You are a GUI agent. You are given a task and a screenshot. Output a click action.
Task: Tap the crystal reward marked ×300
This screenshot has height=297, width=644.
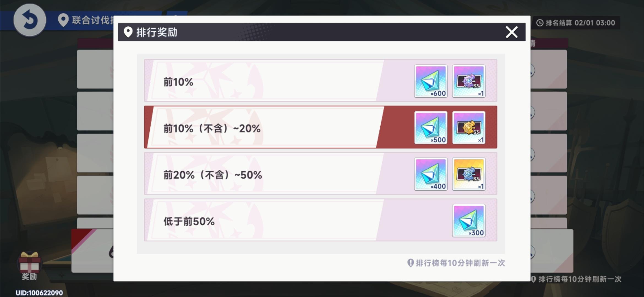(x=469, y=221)
